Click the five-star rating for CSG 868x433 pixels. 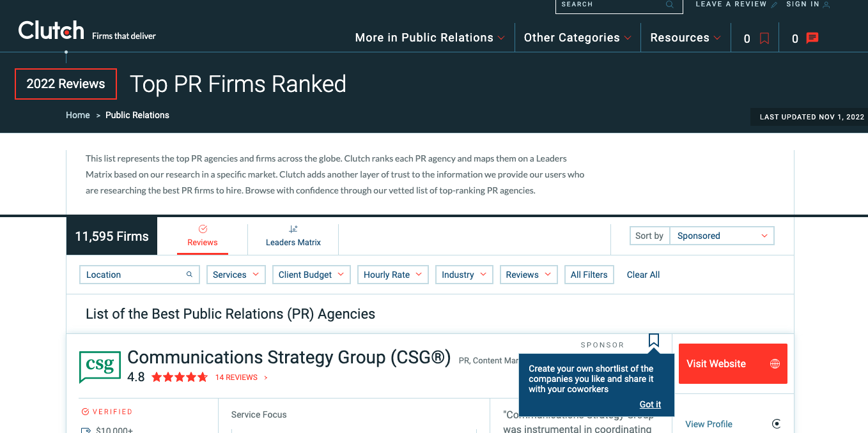180,377
